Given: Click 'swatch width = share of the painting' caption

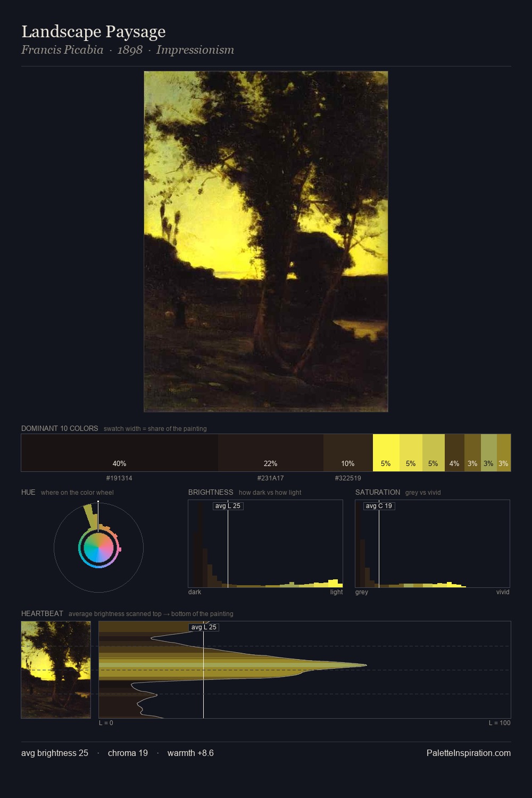Looking at the screenshot, I should [x=155, y=429].
